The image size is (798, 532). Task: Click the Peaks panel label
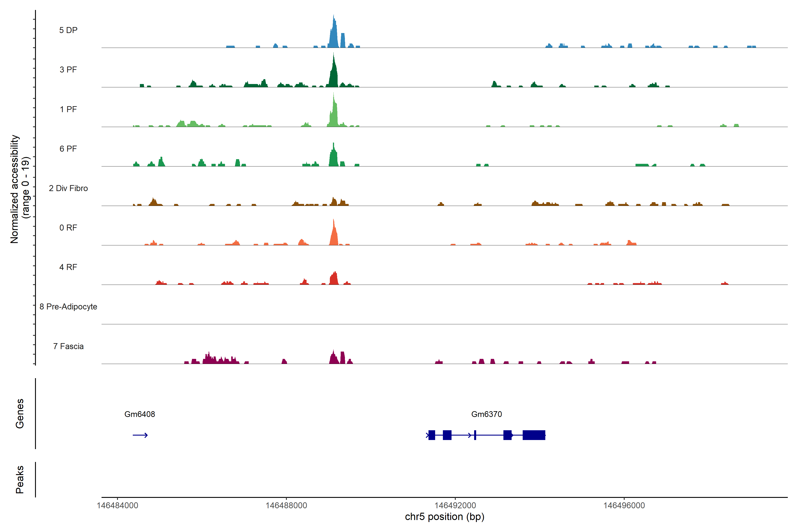(x=20, y=479)
